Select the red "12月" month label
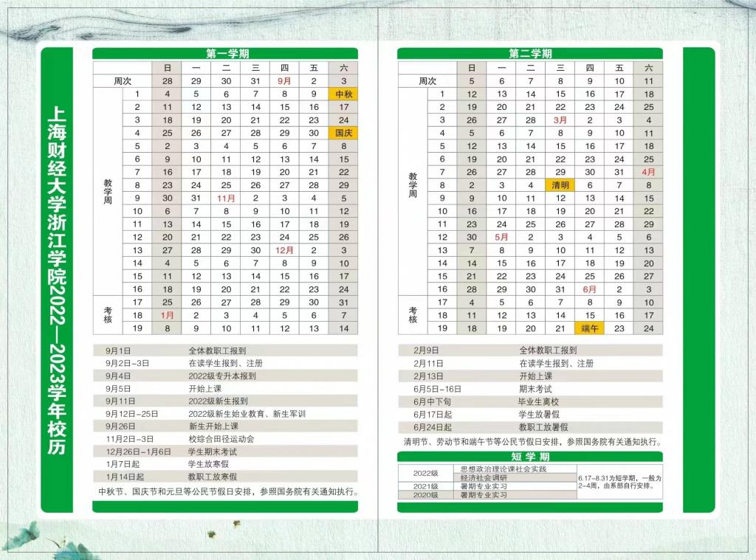The height and width of the screenshot is (560, 756). click(284, 250)
